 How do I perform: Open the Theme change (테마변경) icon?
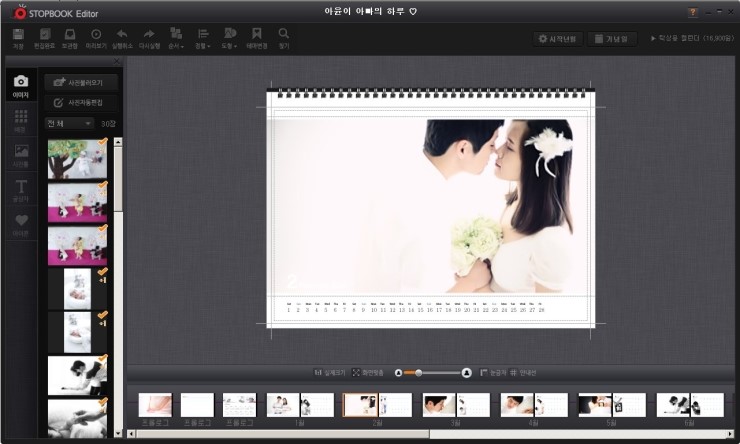257,37
